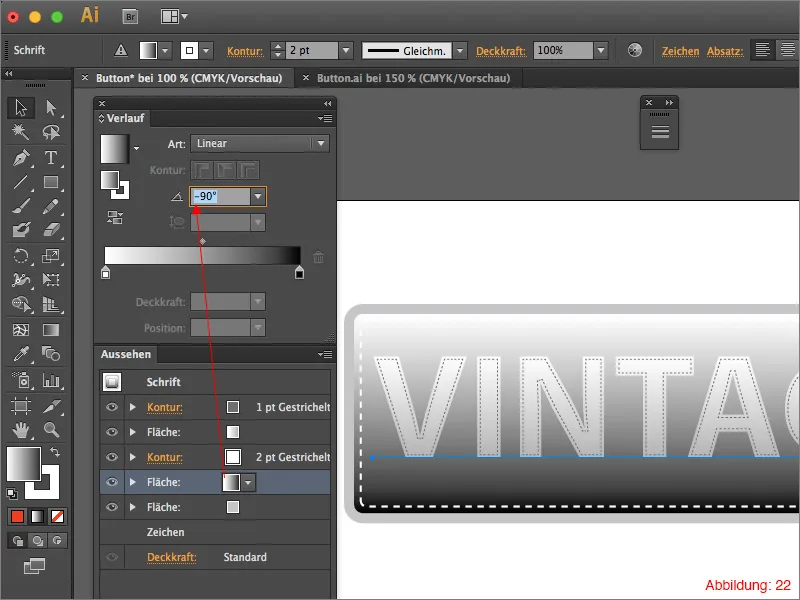Select the Shape Builder tool
This screenshot has width=800, height=600.
tap(21, 304)
